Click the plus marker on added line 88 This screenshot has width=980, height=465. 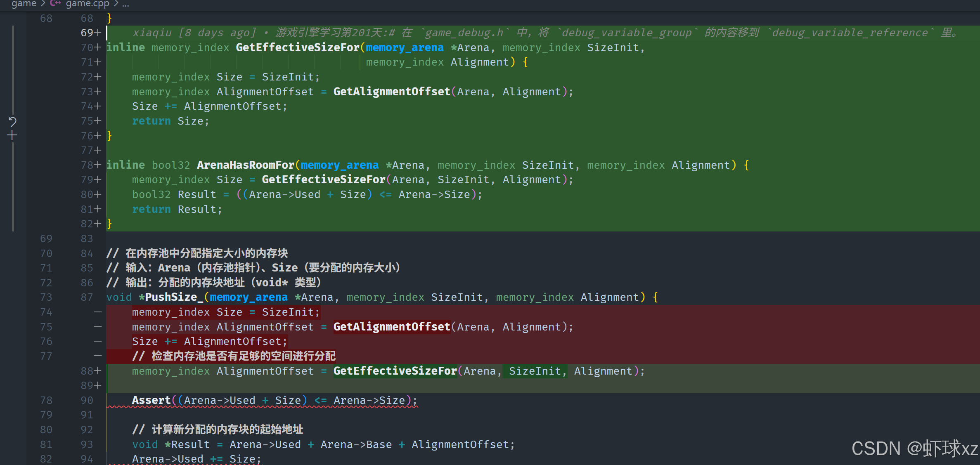click(97, 371)
